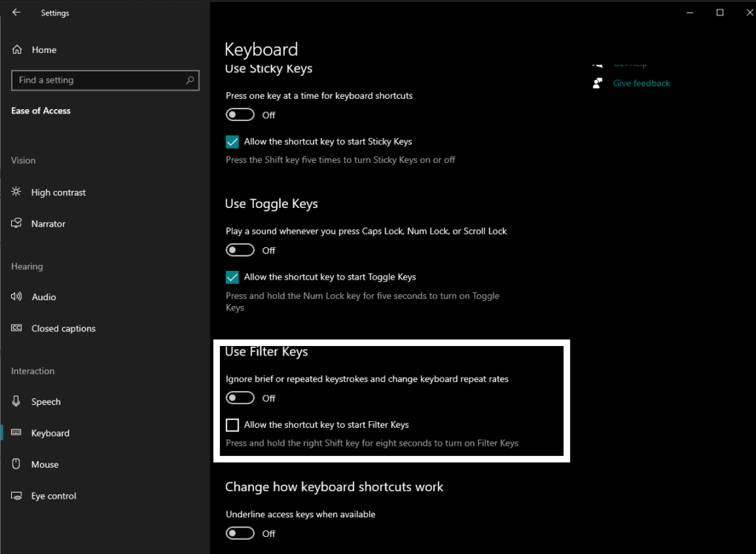Turn on Underline access keys toggle
This screenshot has width=756, height=554.
click(x=241, y=533)
